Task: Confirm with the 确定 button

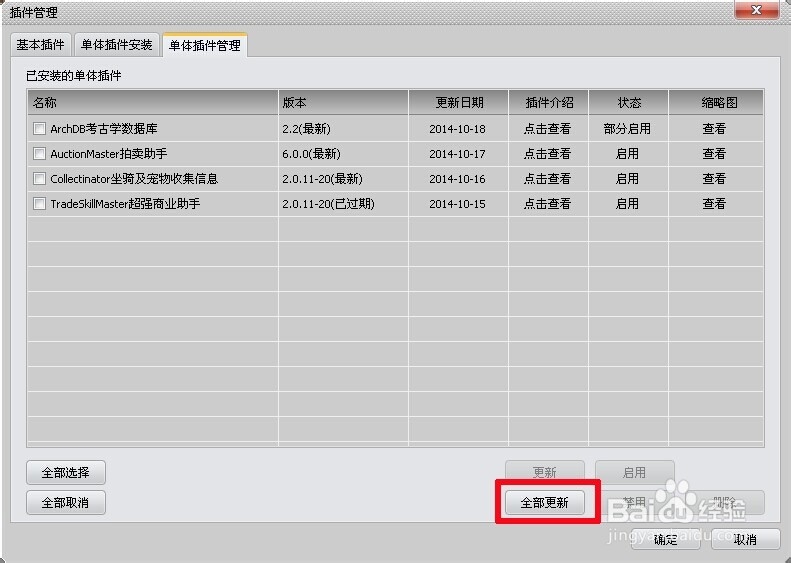Action: (665, 539)
